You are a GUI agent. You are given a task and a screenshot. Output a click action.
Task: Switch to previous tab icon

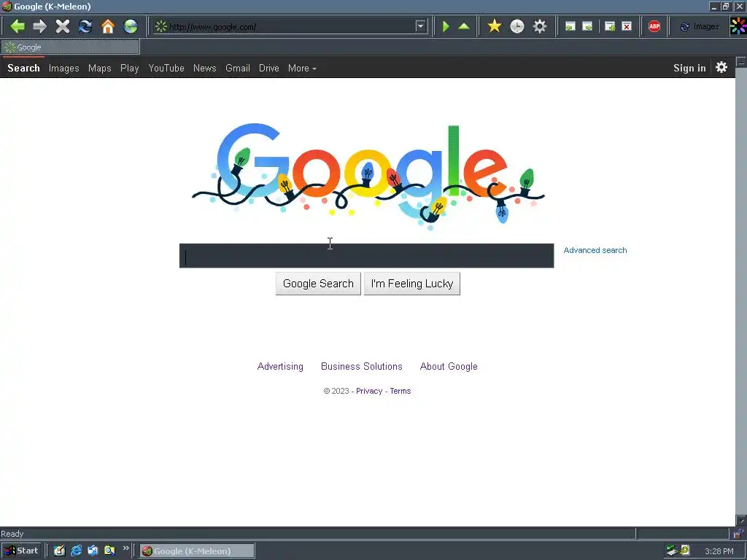570,26
